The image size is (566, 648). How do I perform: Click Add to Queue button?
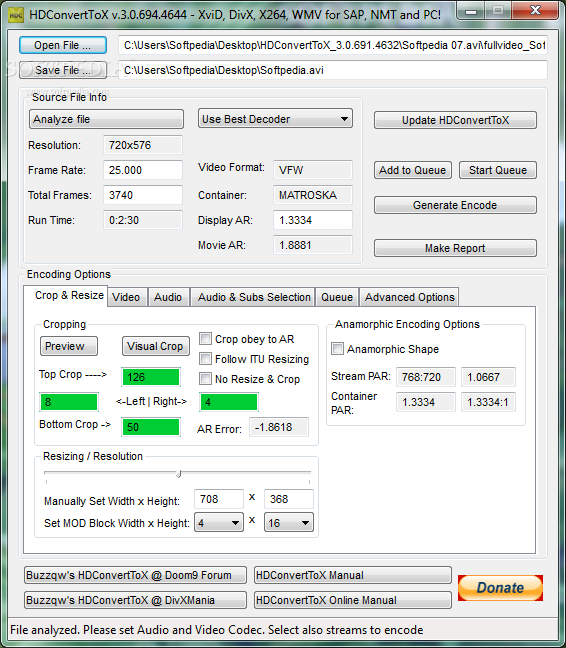click(413, 170)
